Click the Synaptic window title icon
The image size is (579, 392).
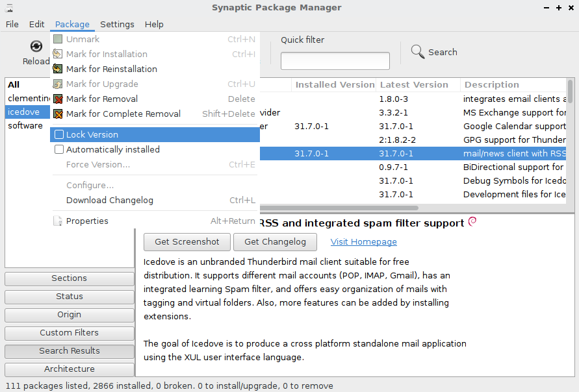(9, 7)
